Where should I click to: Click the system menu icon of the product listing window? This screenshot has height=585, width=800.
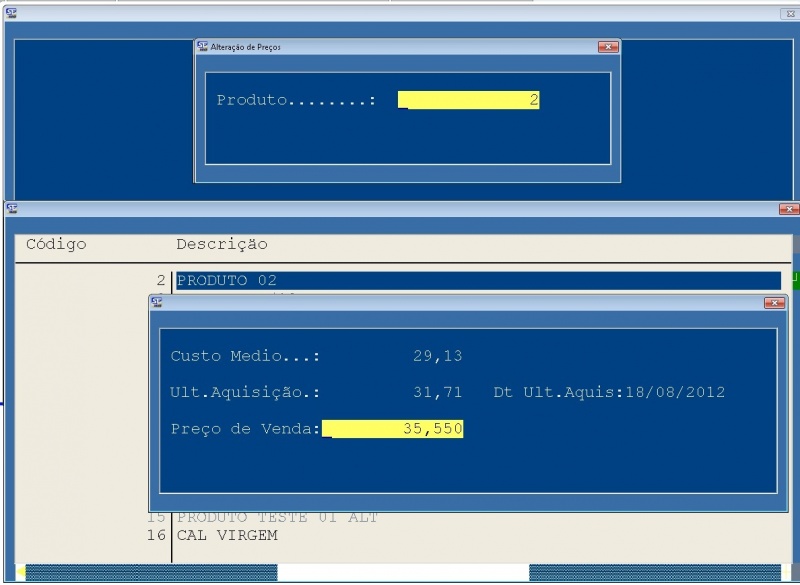tap(13, 210)
